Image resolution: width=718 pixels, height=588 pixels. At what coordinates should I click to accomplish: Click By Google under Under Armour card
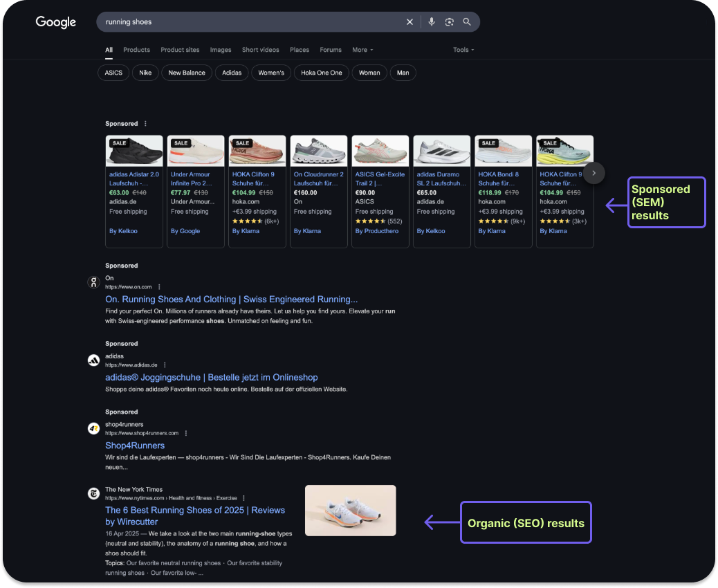pos(185,231)
